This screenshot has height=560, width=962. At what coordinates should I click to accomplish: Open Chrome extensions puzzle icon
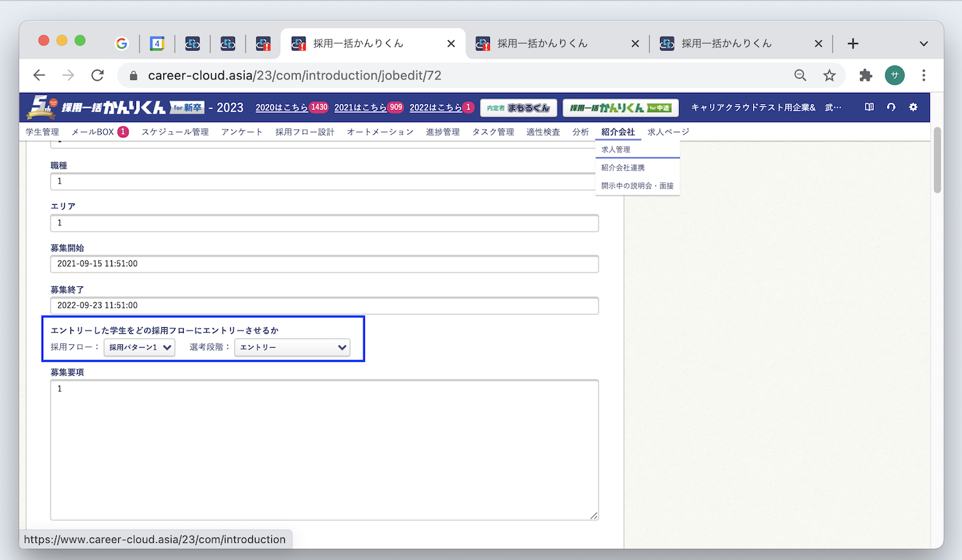pyautogui.click(x=866, y=75)
